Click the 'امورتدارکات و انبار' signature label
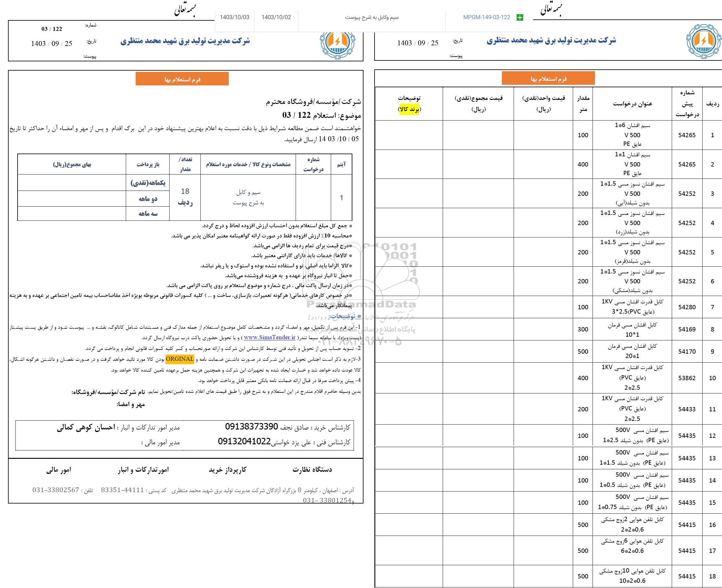The image size is (722, 588). click(143, 470)
